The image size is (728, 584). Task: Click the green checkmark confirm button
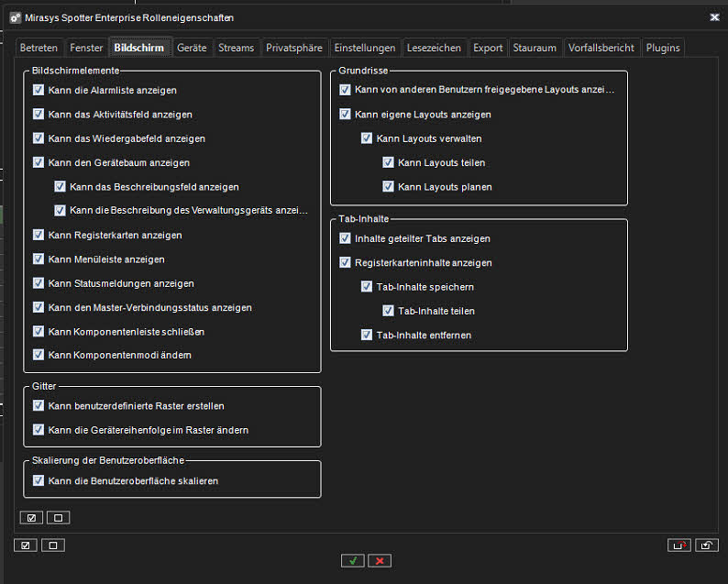coord(352,560)
